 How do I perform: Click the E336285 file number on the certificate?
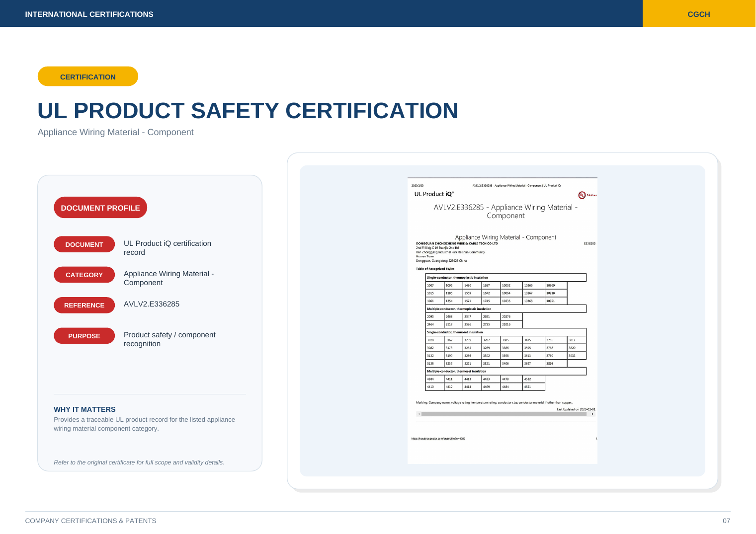pos(589,243)
